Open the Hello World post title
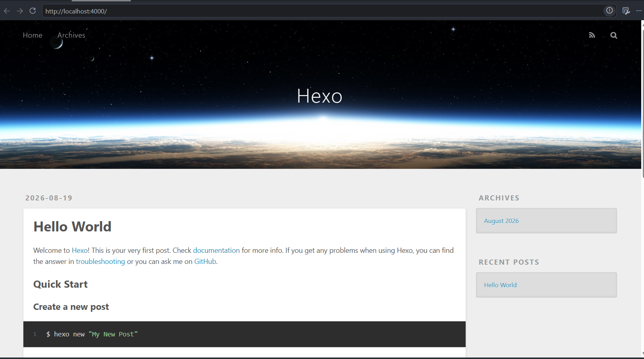This screenshot has height=359, width=644. click(73, 227)
